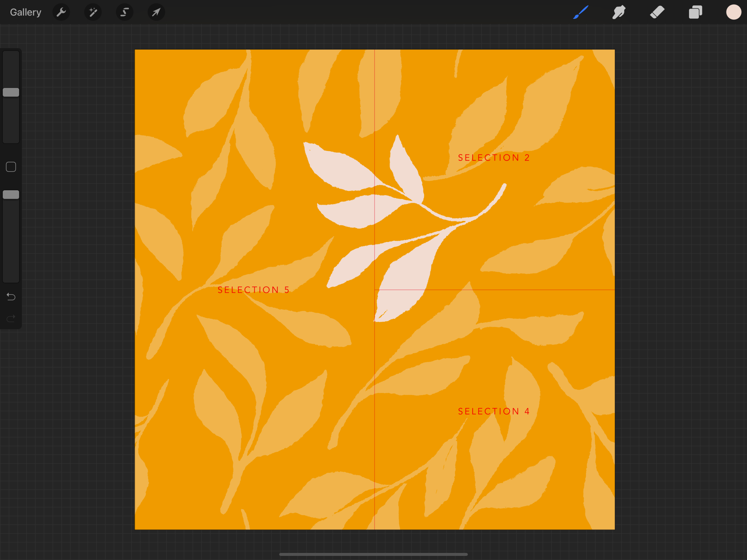Screen dimensions: 747x560
Task: Click the brush opacity slider handle
Action: point(11,195)
